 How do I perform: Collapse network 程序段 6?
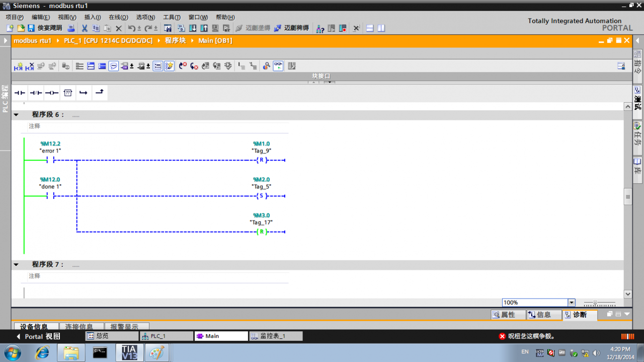(16, 115)
